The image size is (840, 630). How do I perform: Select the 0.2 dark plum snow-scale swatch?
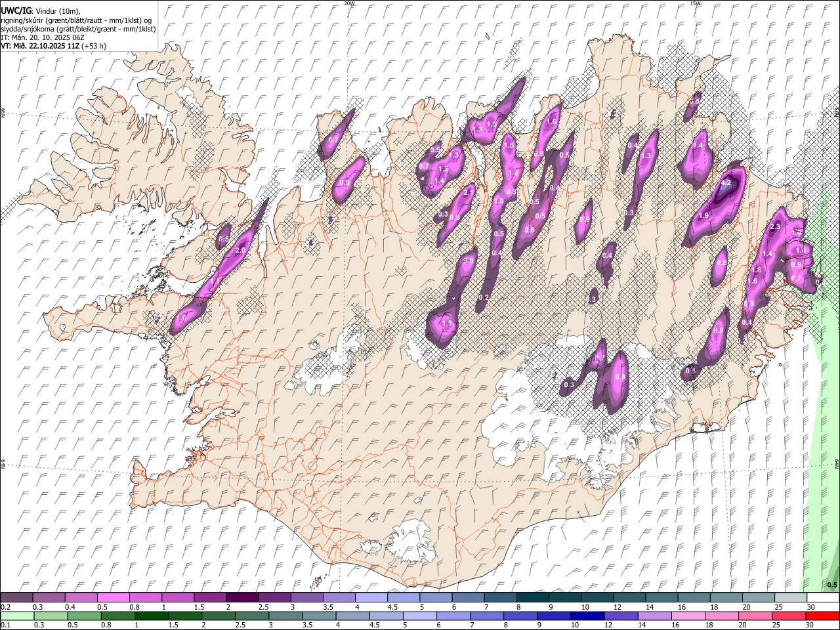point(16,598)
